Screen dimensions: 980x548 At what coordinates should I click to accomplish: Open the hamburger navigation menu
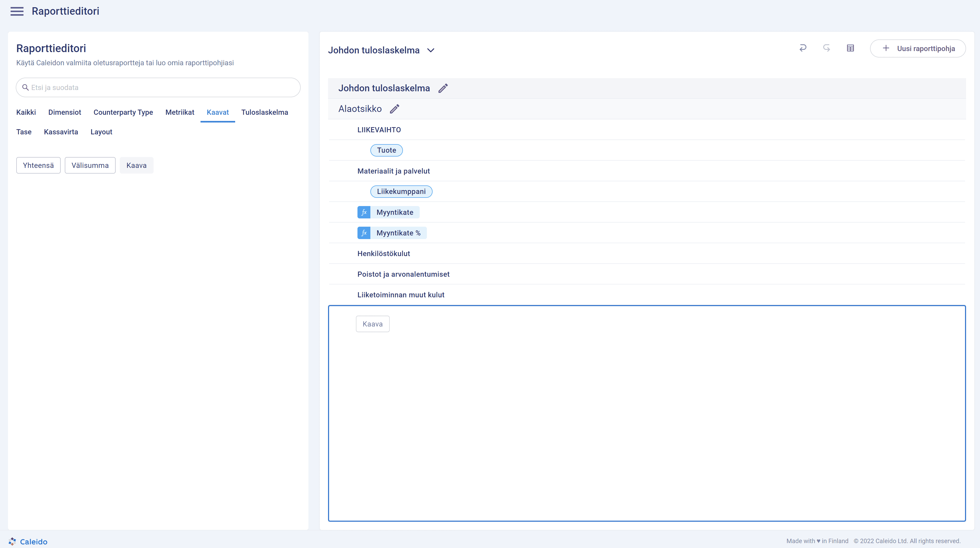tap(17, 11)
